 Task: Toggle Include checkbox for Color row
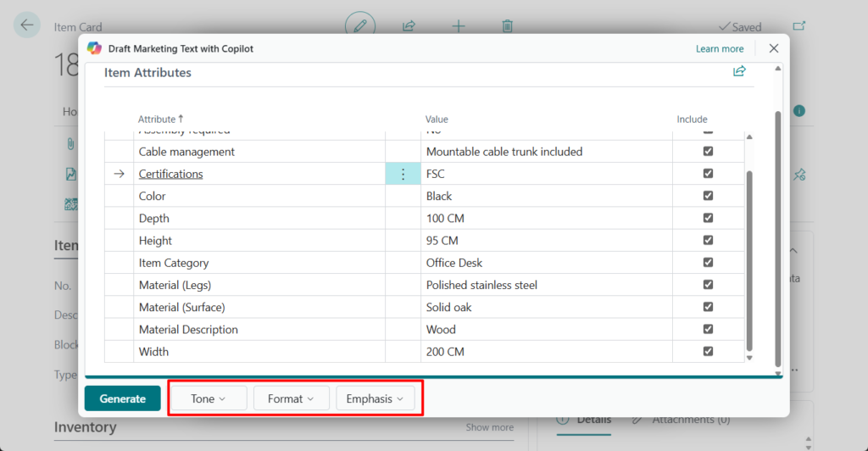click(x=708, y=196)
